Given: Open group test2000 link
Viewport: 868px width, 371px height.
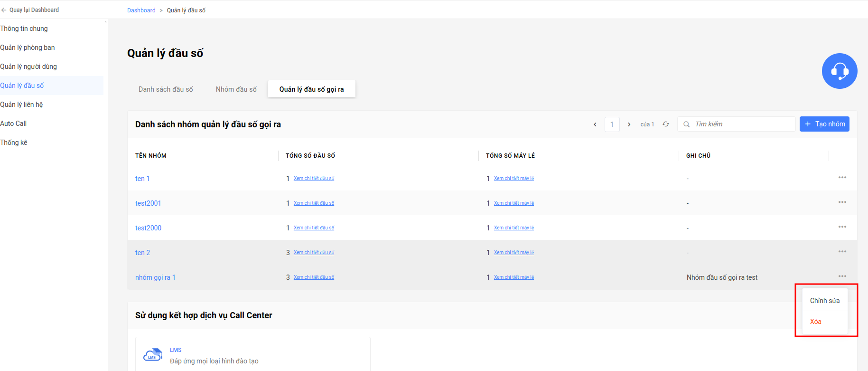Looking at the screenshot, I should coord(148,228).
